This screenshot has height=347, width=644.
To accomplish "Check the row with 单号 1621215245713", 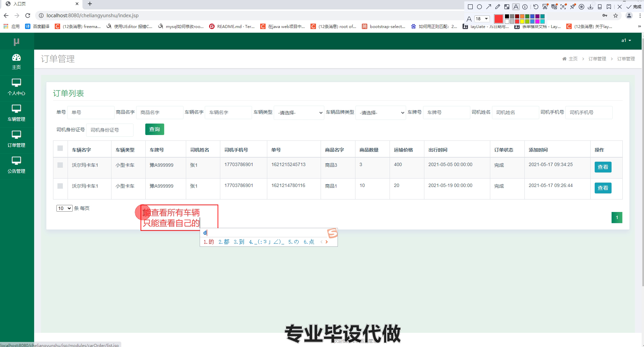I will 60,165.
